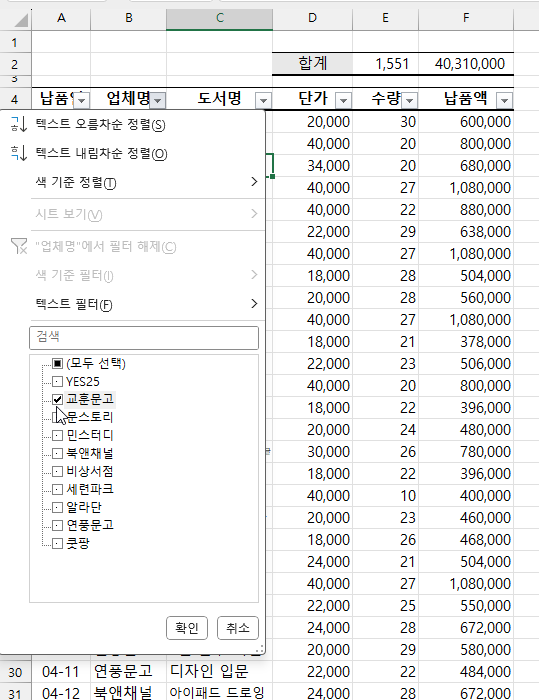Sort text descending via 텍스트 내림차순 정렬
This screenshot has width=539, height=700.
[101, 154]
